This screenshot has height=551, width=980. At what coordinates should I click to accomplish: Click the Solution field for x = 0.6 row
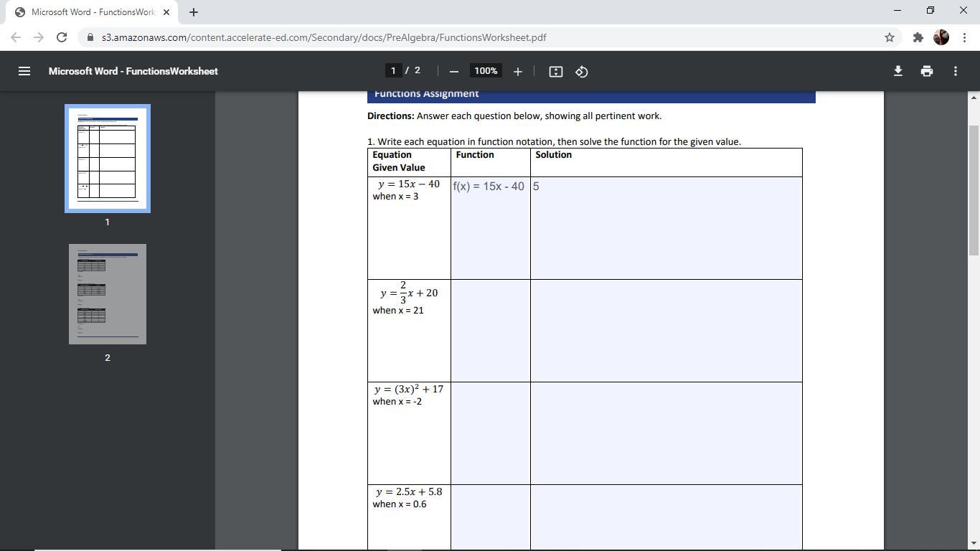(x=666, y=518)
